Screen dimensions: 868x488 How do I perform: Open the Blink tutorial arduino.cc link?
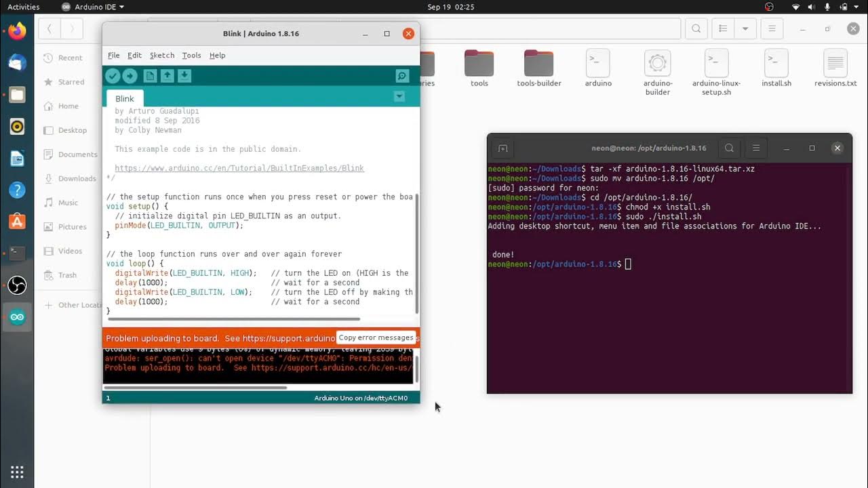click(239, 168)
